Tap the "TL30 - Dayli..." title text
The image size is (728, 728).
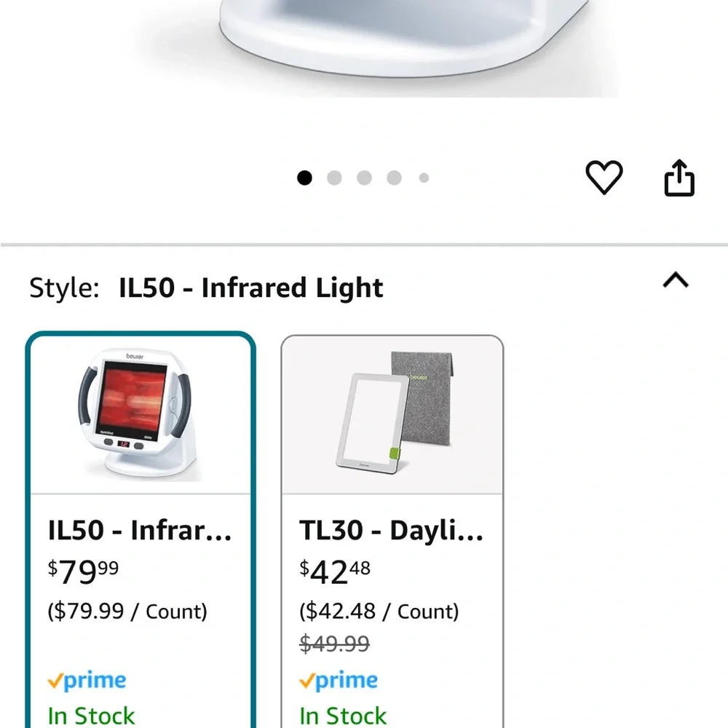[x=391, y=531]
